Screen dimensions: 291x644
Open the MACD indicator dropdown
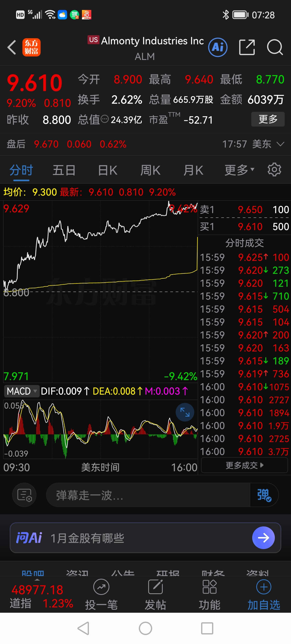click(22, 391)
